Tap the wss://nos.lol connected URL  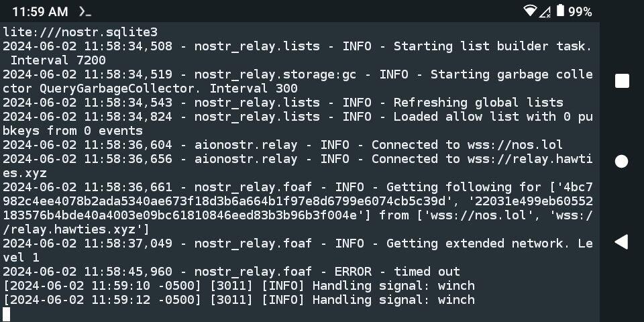[515, 145]
